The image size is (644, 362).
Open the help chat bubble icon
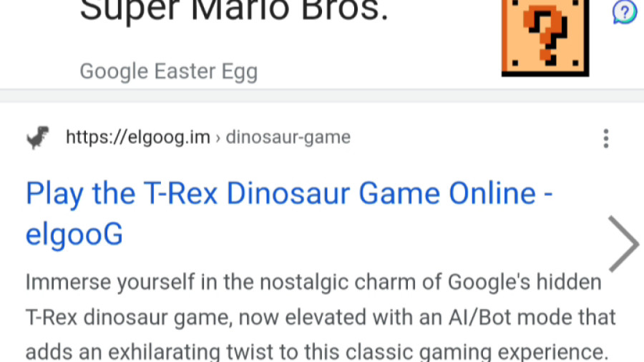[x=624, y=12]
